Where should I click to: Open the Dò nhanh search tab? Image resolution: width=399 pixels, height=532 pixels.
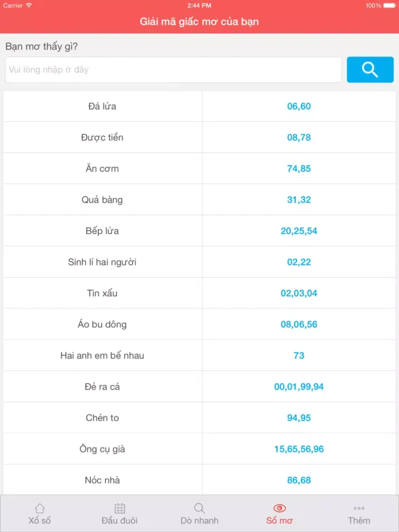[x=199, y=514]
